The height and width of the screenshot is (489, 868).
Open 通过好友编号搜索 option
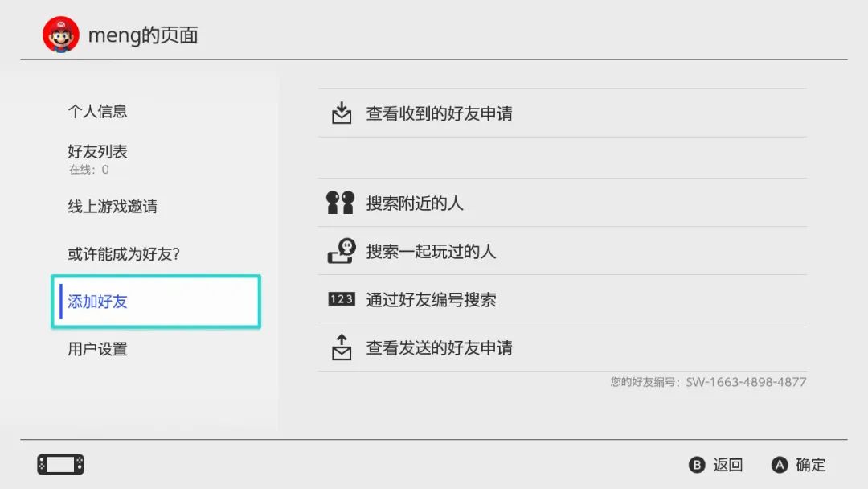431,299
